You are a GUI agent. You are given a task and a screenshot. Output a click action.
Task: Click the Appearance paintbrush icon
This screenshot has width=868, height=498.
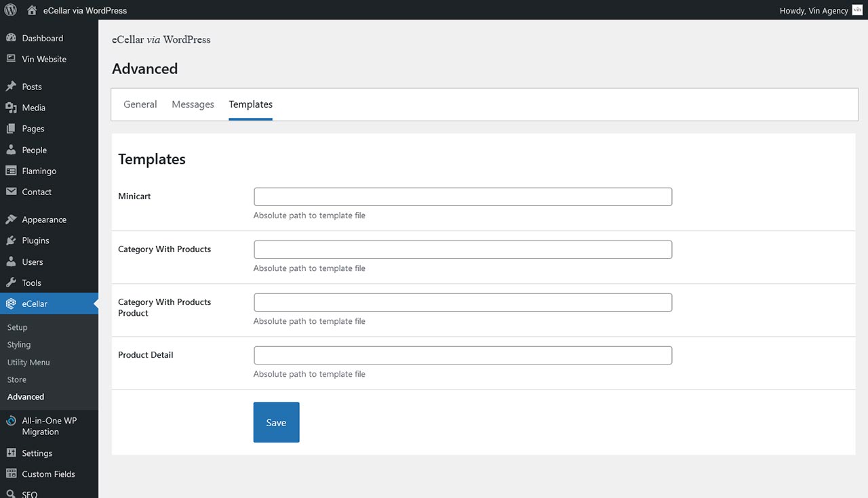tap(11, 220)
